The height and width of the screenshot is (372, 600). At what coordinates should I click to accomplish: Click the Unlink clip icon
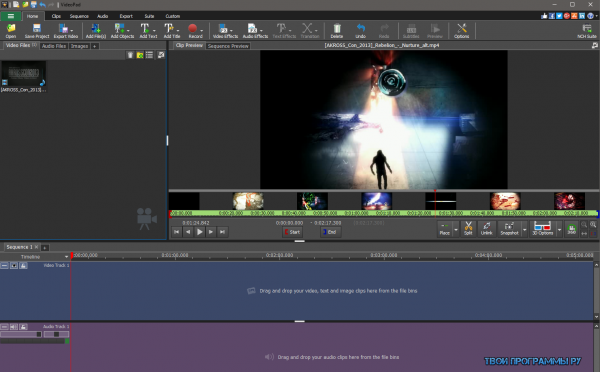pyautogui.click(x=486, y=228)
